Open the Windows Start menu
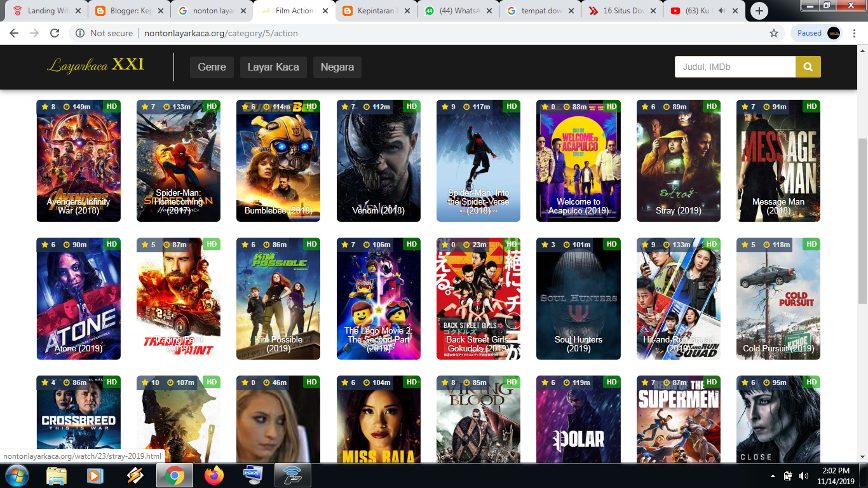The height and width of the screenshot is (488, 868). pos(17,475)
